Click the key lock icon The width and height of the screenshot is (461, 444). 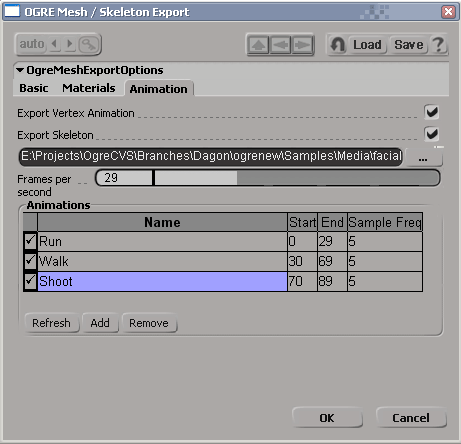[89, 44]
